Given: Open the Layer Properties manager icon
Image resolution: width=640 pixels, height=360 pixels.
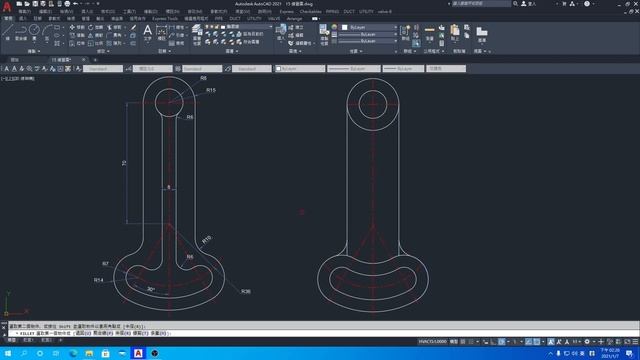Looking at the screenshot, I should (197, 29).
